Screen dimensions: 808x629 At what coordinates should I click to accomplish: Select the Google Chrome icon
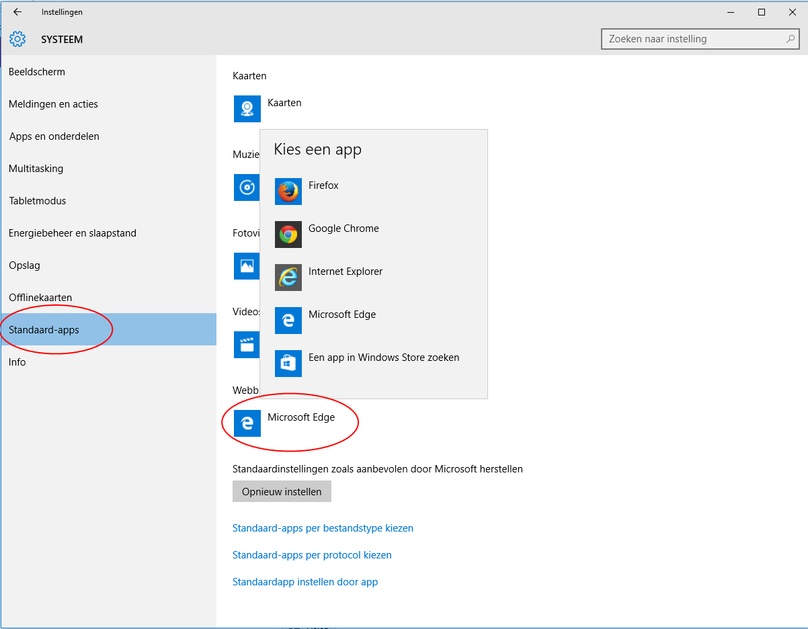(x=288, y=234)
